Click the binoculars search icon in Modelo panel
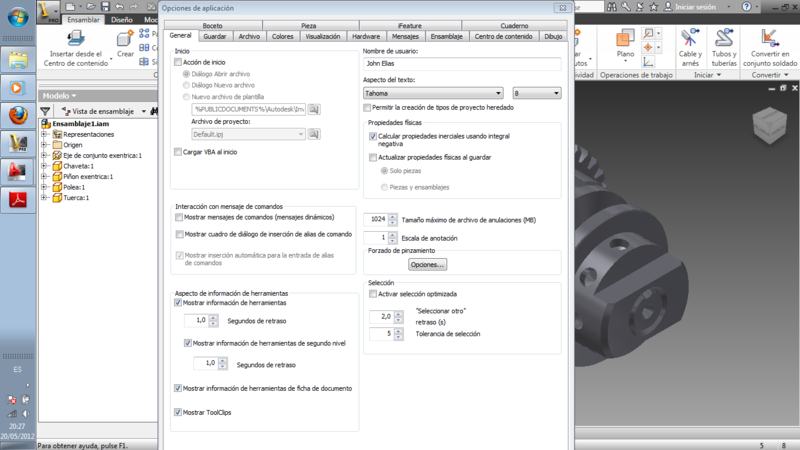800x450 pixels. point(154,111)
